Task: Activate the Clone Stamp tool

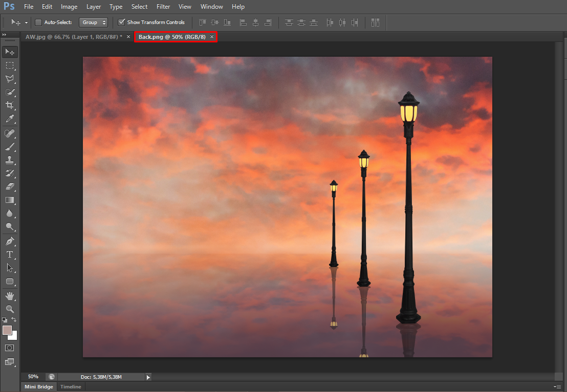Action: tap(10, 159)
